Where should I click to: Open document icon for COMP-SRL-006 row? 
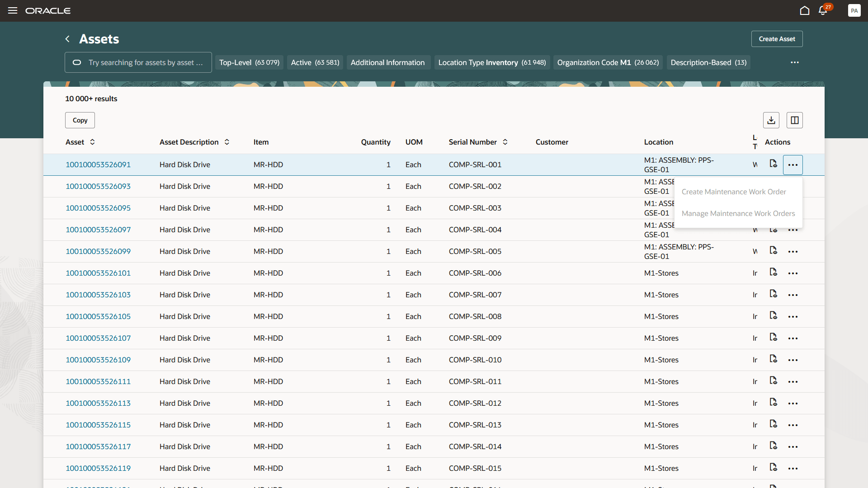coord(774,272)
